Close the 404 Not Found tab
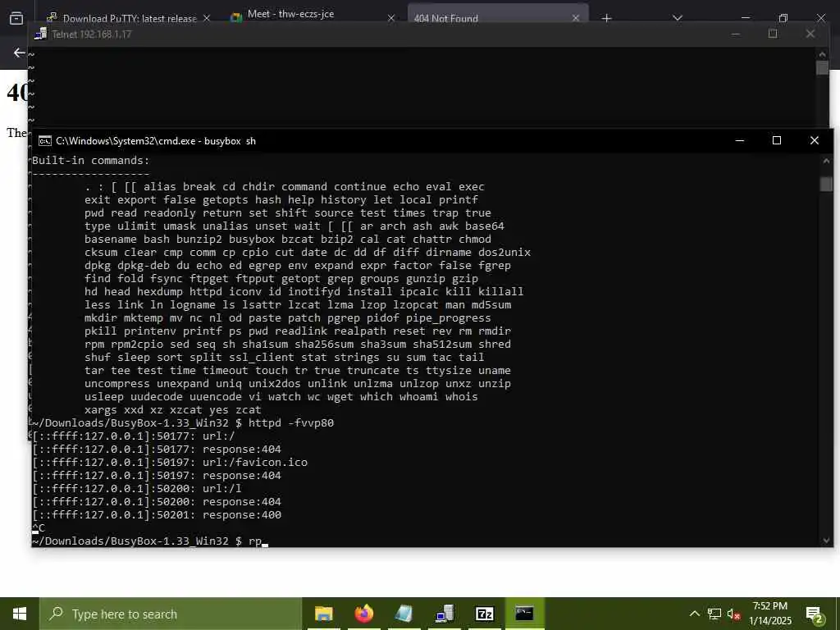The width and height of the screenshot is (840, 630). coord(576,18)
